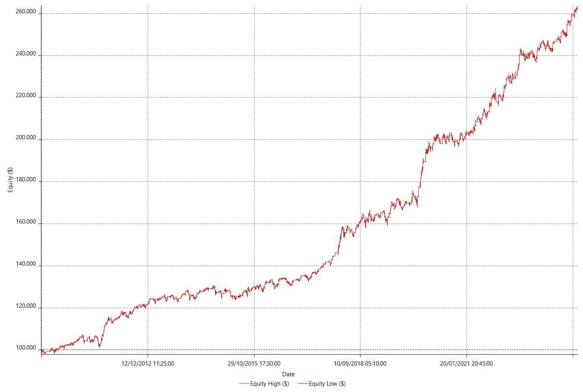Click the 120.000 y-axis label
Screen dimensions: 583x392
click(26, 306)
